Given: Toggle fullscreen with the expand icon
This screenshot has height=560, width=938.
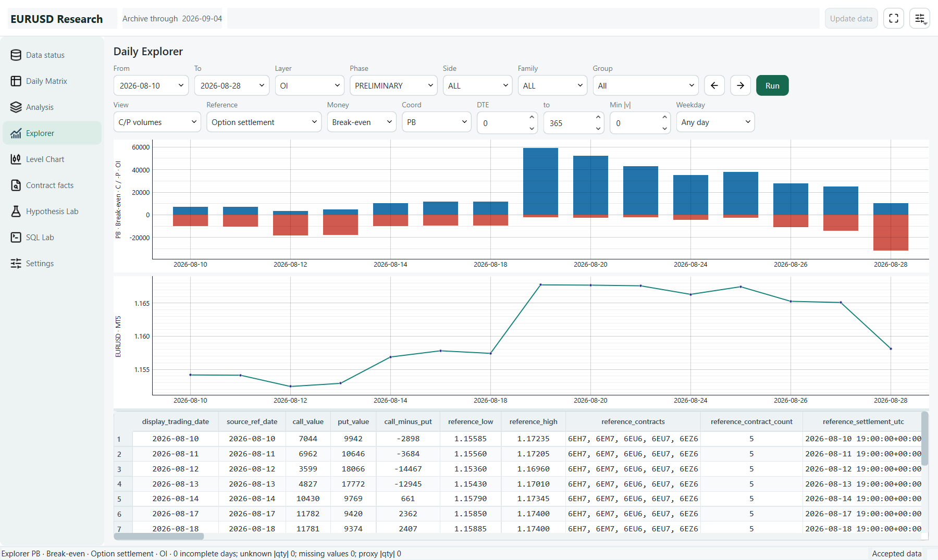Looking at the screenshot, I should pos(894,19).
